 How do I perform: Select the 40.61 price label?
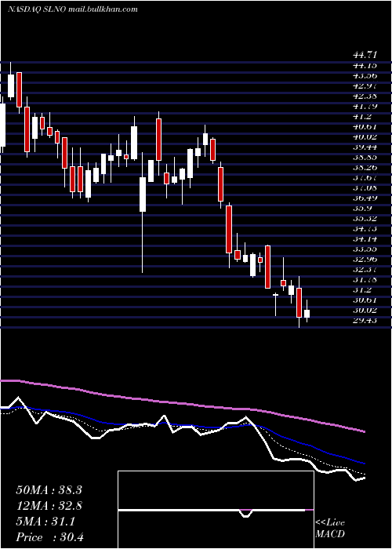pyautogui.click(x=365, y=126)
